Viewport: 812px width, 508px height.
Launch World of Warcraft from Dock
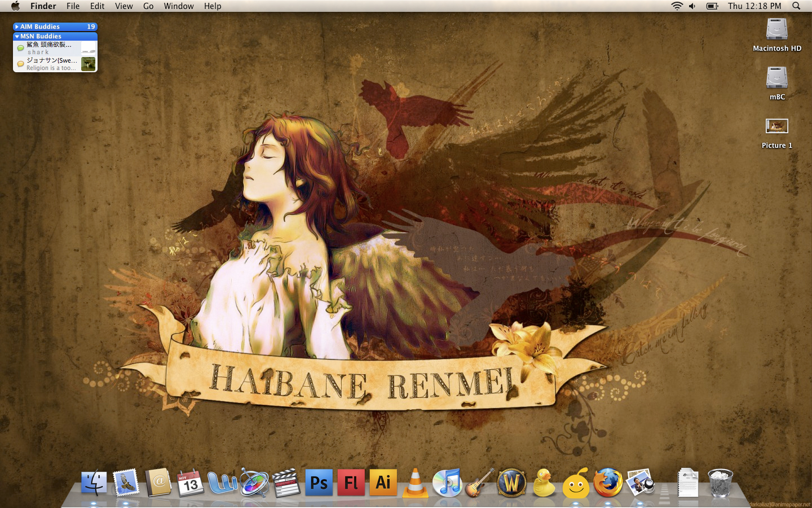pyautogui.click(x=511, y=483)
